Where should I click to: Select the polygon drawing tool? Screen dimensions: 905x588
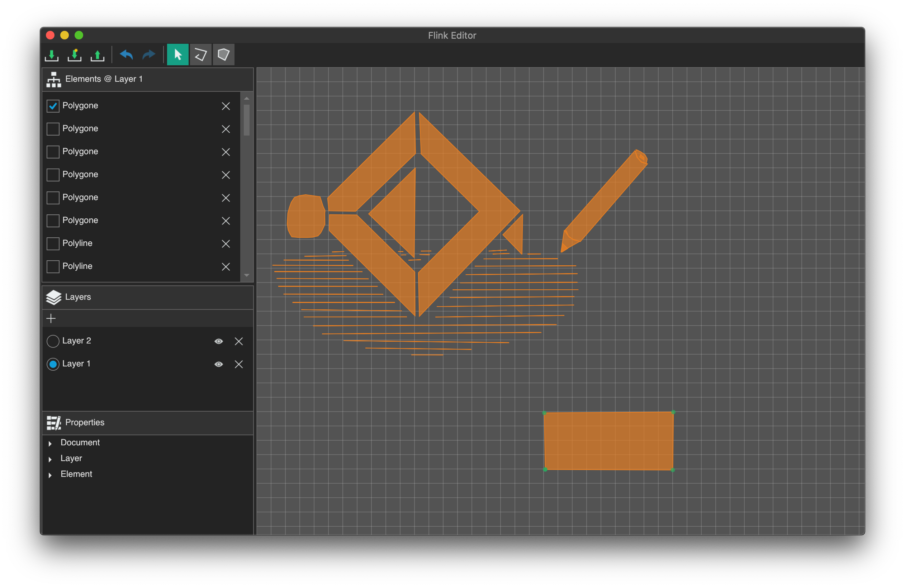223,55
